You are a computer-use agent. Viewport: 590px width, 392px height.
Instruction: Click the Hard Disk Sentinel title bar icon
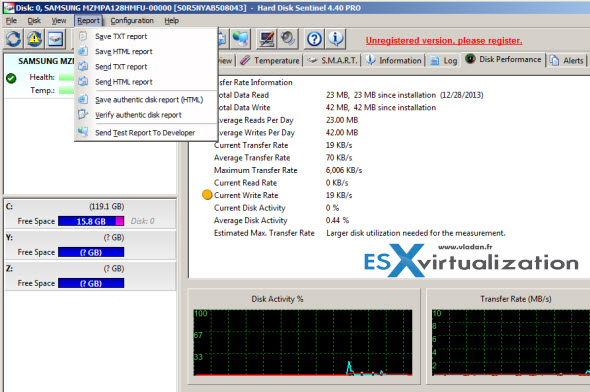8,8
